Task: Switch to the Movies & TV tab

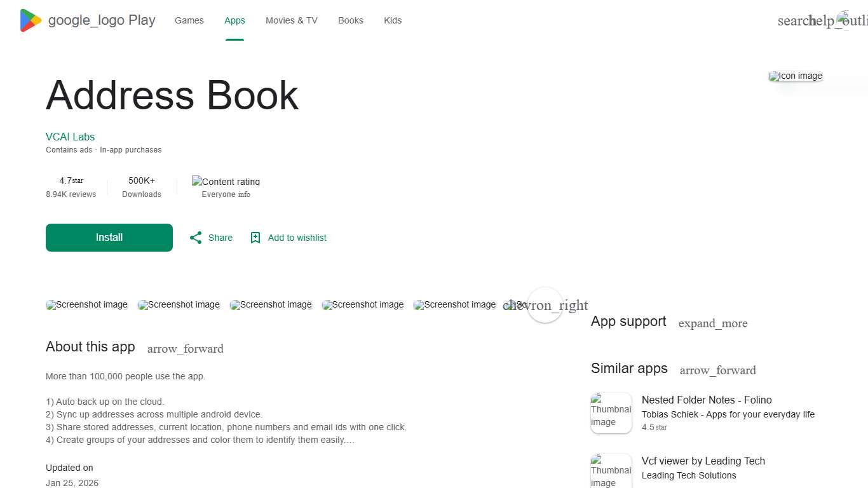Action: pyautogui.click(x=291, y=20)
